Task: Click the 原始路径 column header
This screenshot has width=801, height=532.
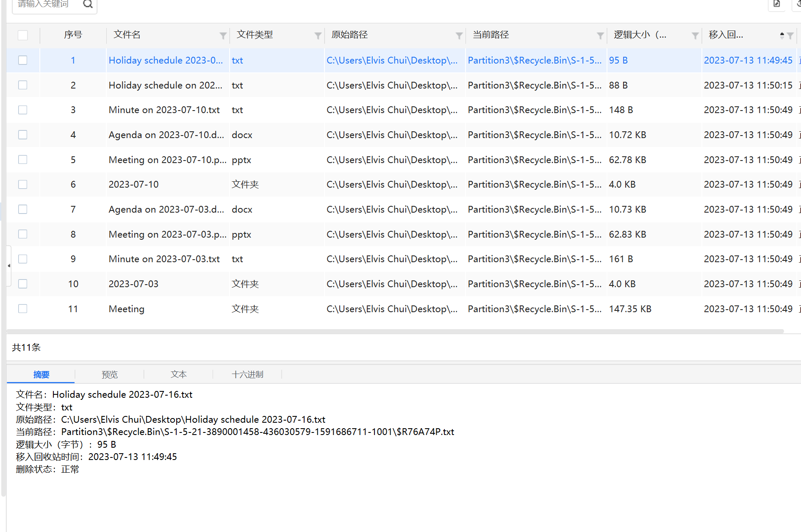Action: [349, 35]
